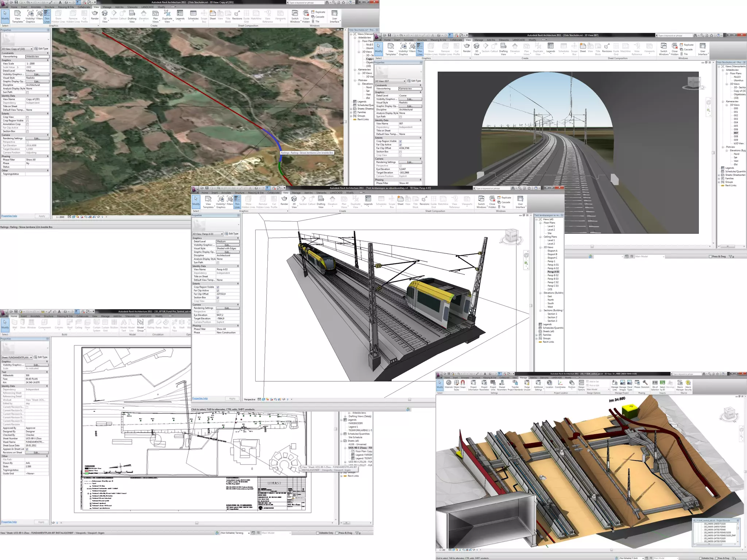Screen dimensions: 747x560
Task: Open Project Units in Manage ribbon
Action: (493, 385)
